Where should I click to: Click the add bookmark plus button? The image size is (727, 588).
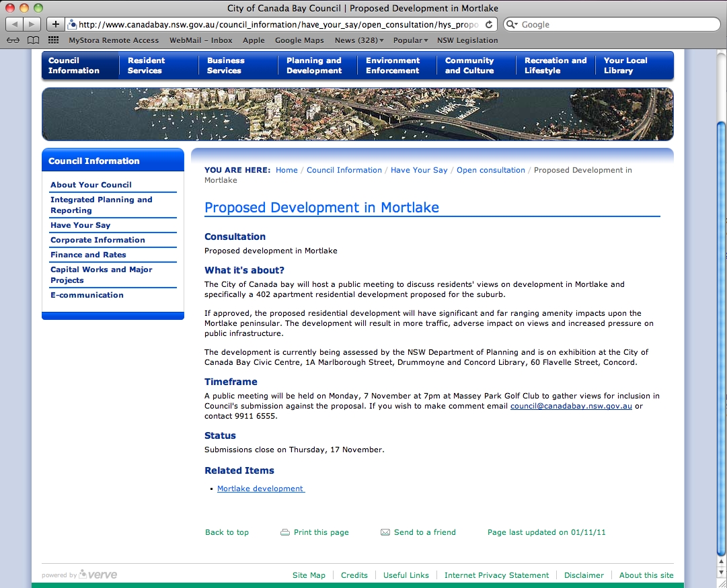point(56,24)
